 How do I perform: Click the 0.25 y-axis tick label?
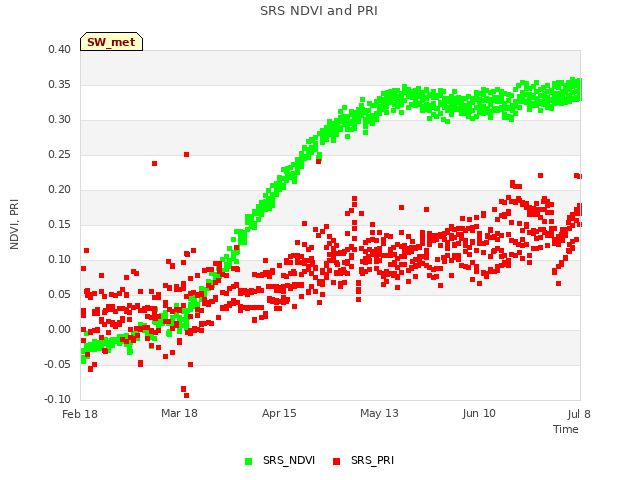(60, 154)
